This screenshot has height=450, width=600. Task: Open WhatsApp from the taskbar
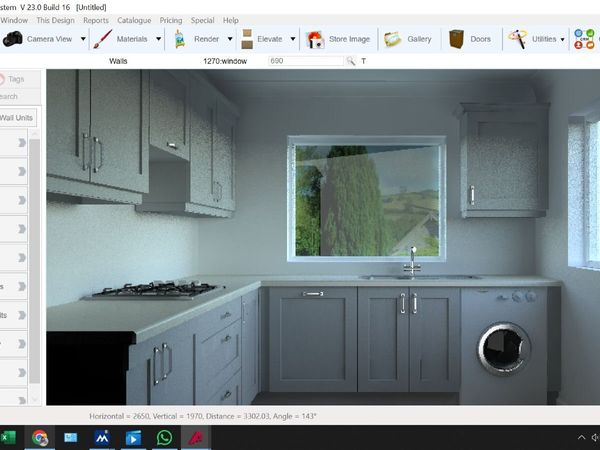(164, 438)
